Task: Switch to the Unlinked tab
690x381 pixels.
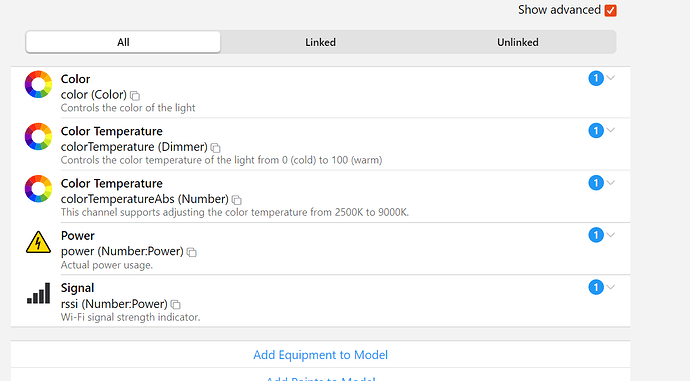Action: pos(518,42)
